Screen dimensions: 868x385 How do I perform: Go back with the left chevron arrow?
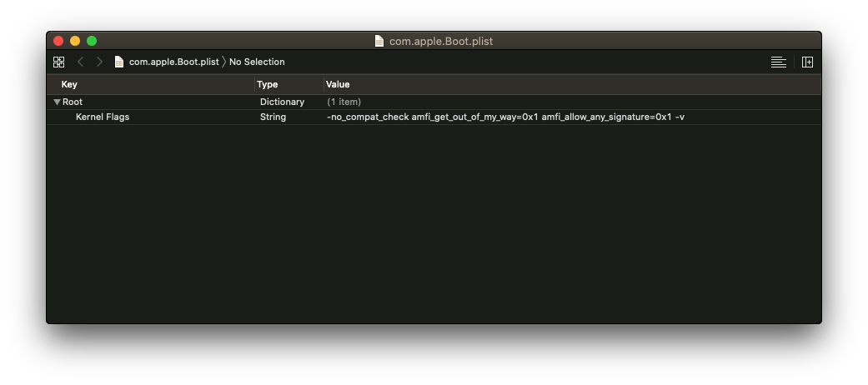click(x=81, y=62)
